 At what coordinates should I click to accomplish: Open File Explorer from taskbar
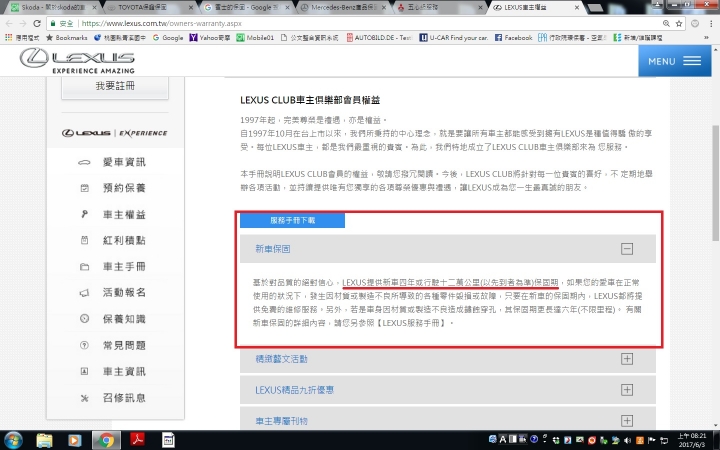(45, 440)
